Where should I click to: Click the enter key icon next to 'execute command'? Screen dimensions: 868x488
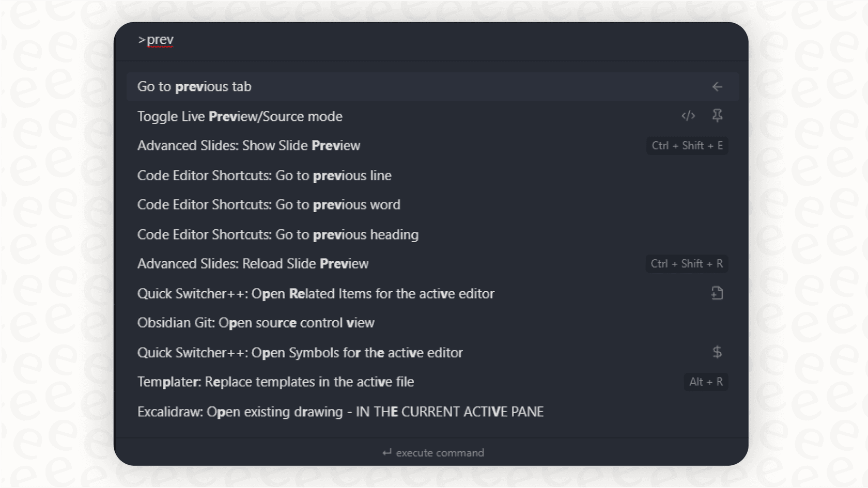386,453
